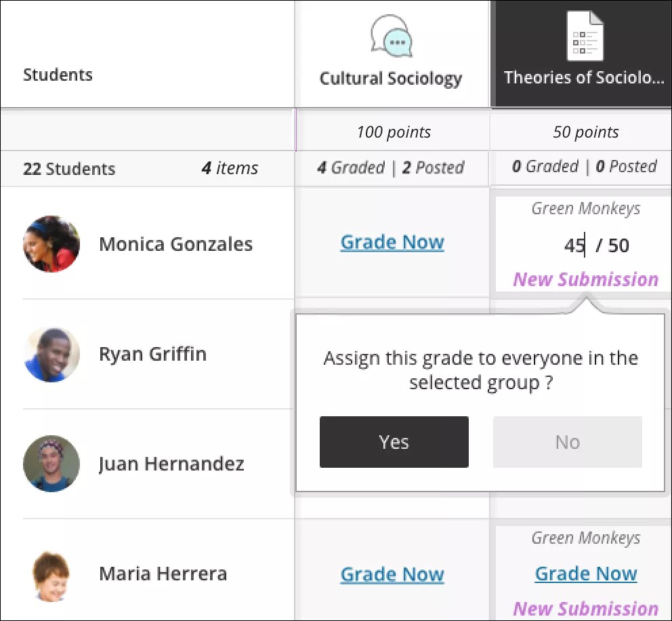The image size is (672, 621).
Task: Grade Monica Gonzales's Cultural Sociology now
Action: click(x=392, y=243)
